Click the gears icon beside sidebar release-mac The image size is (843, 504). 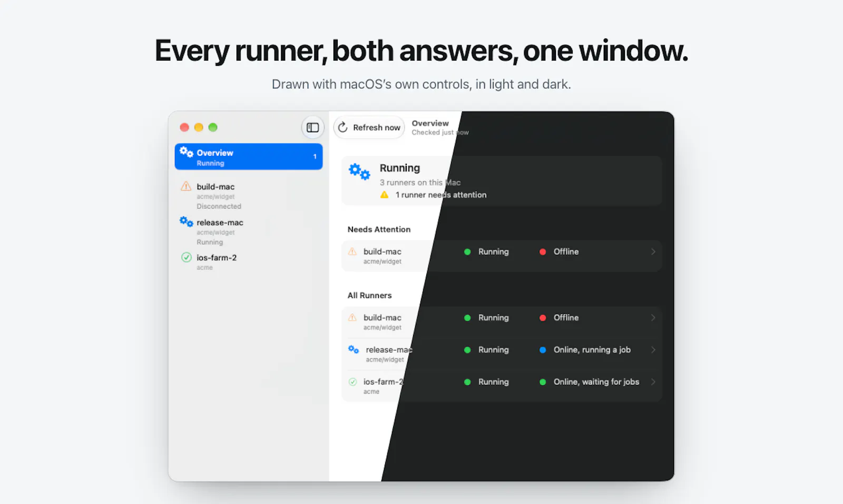(186, 222)
